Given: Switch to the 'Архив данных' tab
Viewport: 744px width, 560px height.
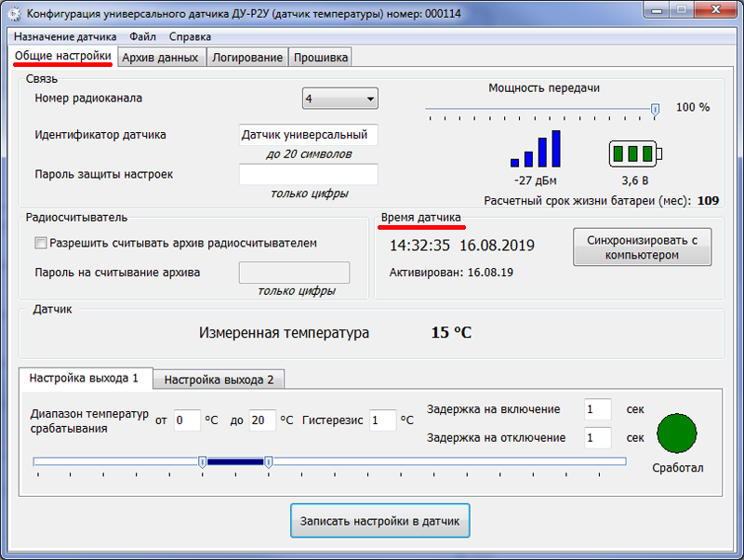Looking at the screenshot, I should (x=160, y=58).
